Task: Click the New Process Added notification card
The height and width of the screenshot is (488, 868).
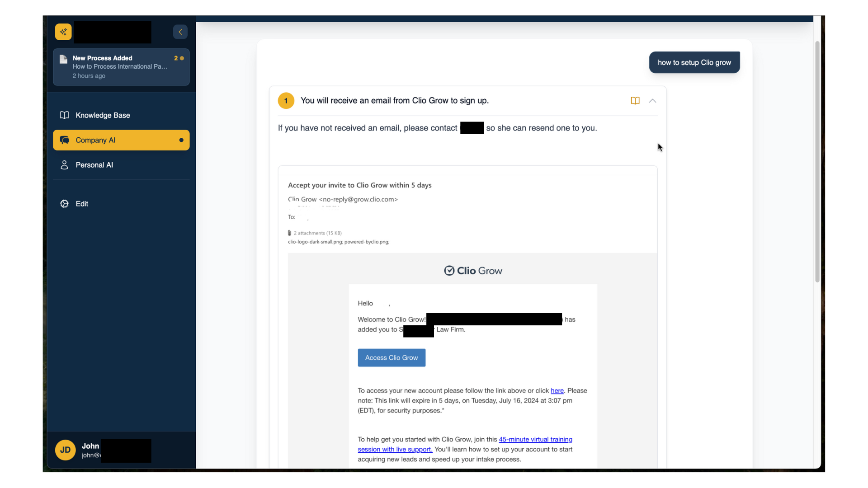Action: (x=121, y=66)
